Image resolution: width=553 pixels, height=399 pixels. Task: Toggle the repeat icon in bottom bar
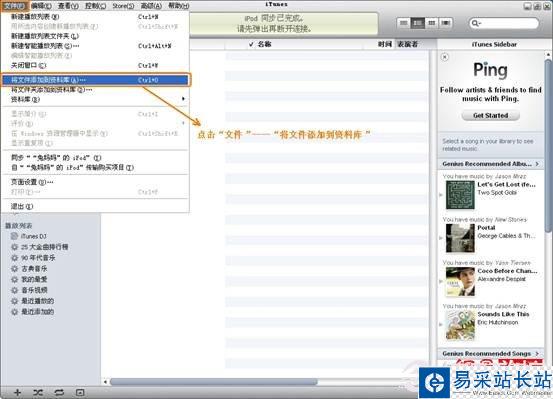point(59,392)
